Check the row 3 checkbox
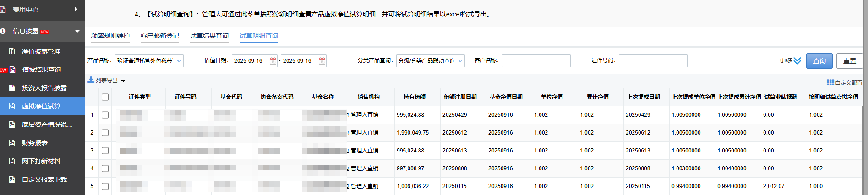The height and width of the screenshot is (195, 868). [105, 151]
